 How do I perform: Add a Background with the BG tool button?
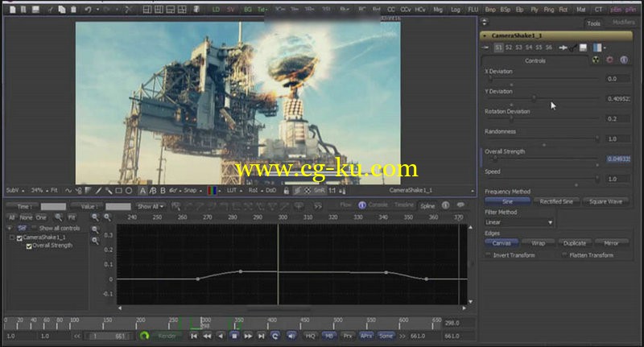coord(248,9)
